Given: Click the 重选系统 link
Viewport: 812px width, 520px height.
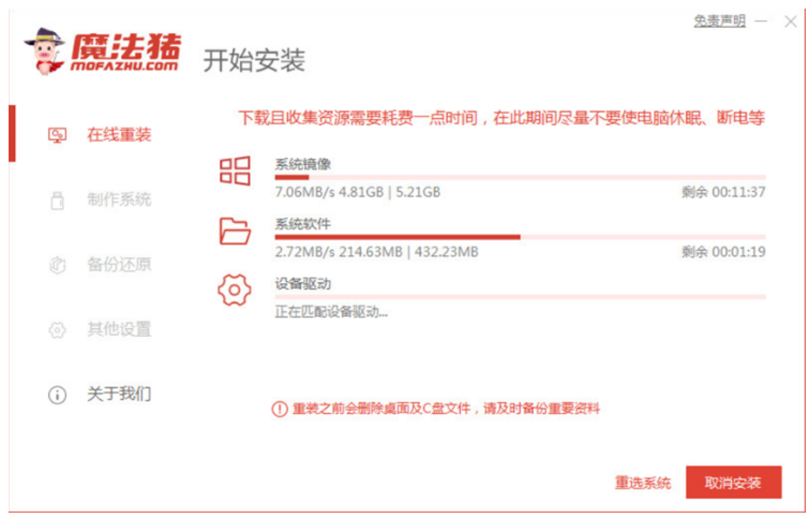Looking at the screenshot, I should coord(642,483).
